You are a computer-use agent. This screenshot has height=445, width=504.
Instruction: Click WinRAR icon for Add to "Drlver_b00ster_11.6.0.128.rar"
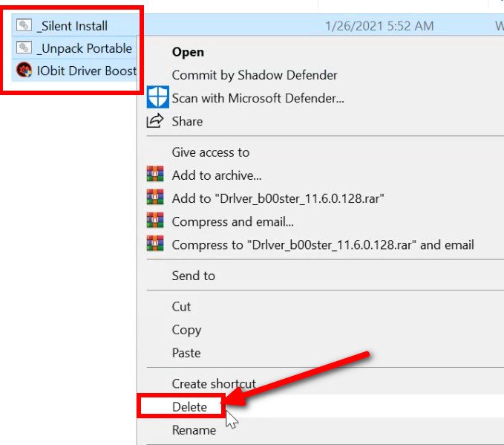pyautogui.click(x=155, y=198)
